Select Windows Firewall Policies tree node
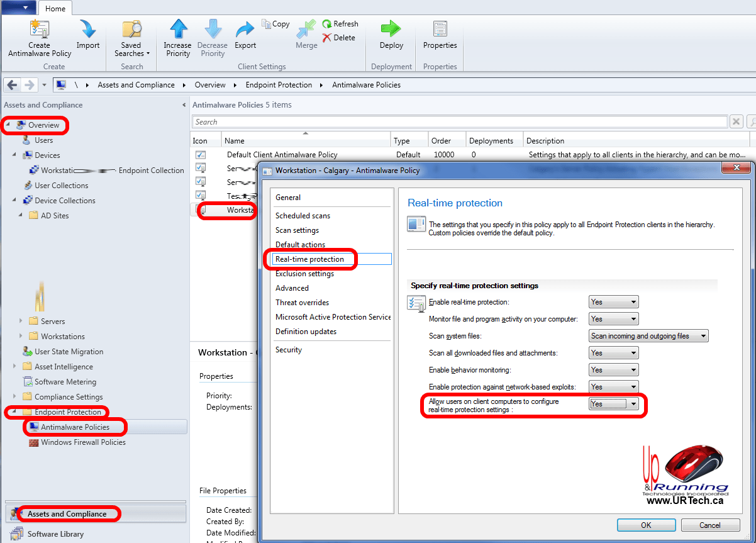This screenshot has height=543, width=756. [x=83, y=442]
